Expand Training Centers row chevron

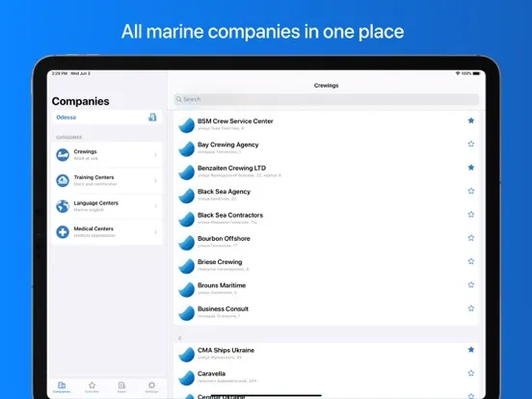[x=155, y=181]
